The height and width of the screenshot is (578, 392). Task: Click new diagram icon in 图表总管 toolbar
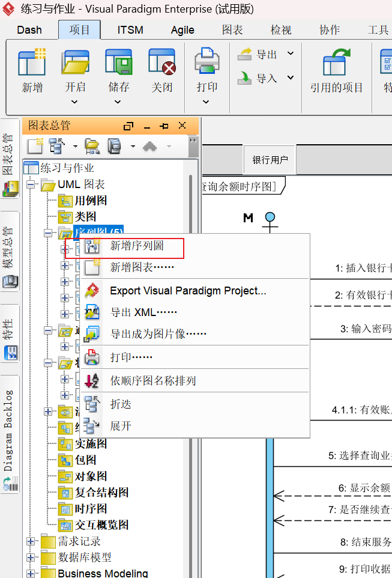[x=35, y=147]
